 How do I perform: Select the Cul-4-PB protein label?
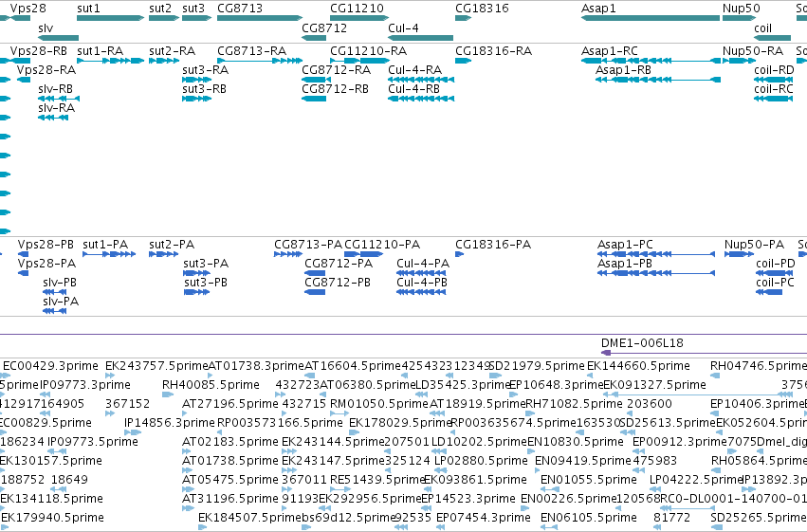point(422,283)
